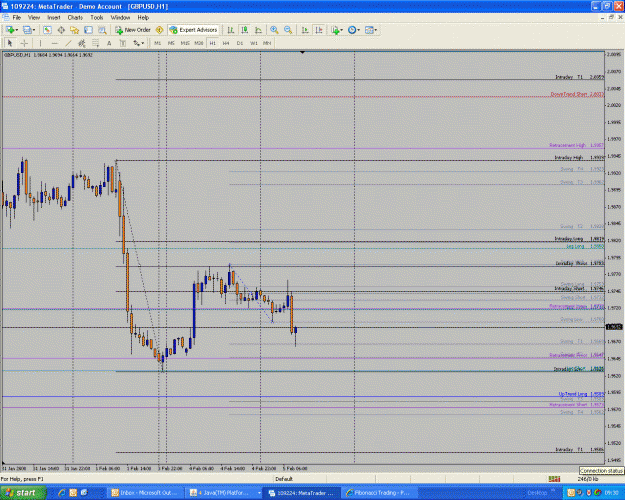Switch to D1 daily timeframe
The height and width of the screenshot is (500, 625).
click(240, 43)
